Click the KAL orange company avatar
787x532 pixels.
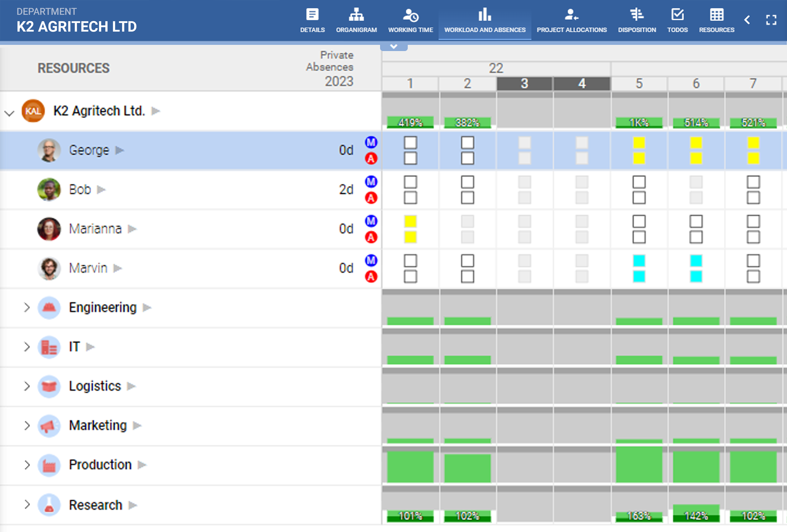coord(33,111)
